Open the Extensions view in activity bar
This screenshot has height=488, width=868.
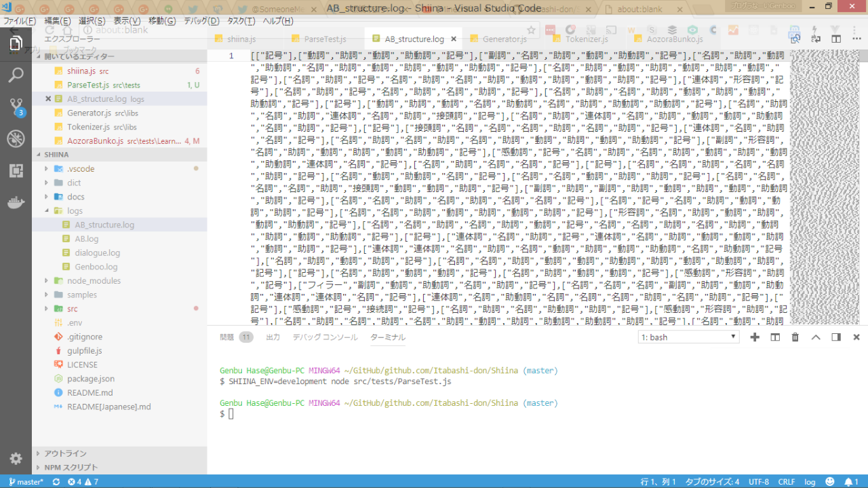click(16, 171)
